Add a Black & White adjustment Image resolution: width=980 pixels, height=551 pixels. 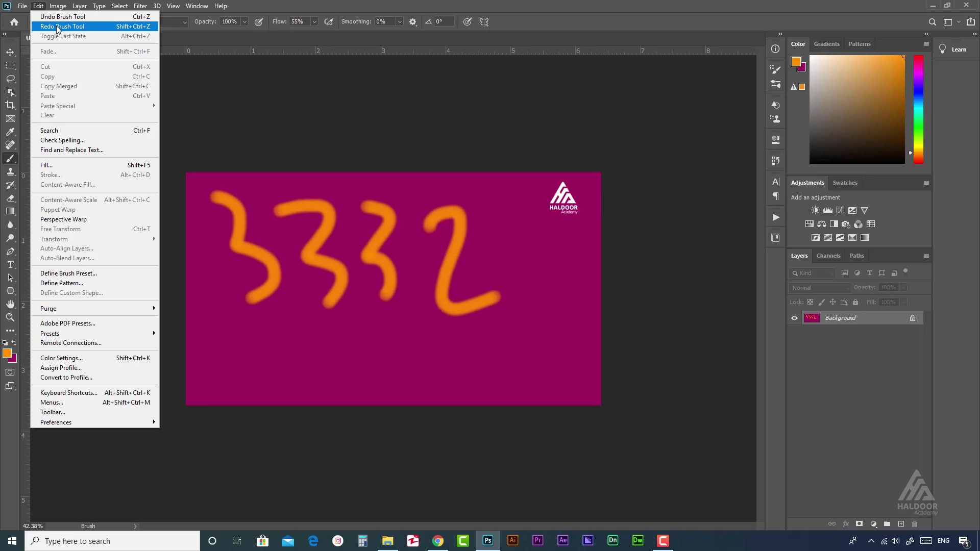(x=834, y=224)
